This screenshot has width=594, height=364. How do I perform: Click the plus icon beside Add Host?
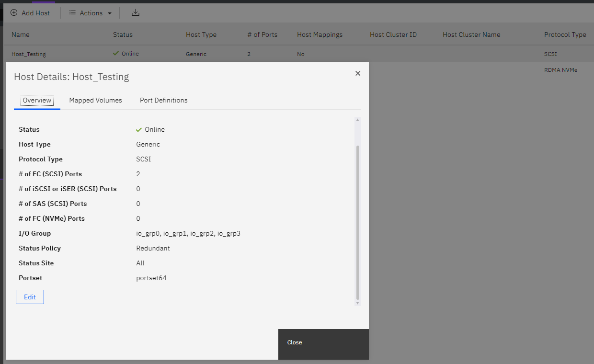click(x=14, y=13)
